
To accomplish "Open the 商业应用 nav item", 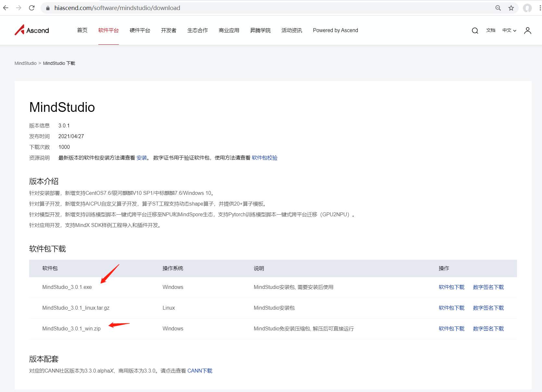I will pos(229,30).
